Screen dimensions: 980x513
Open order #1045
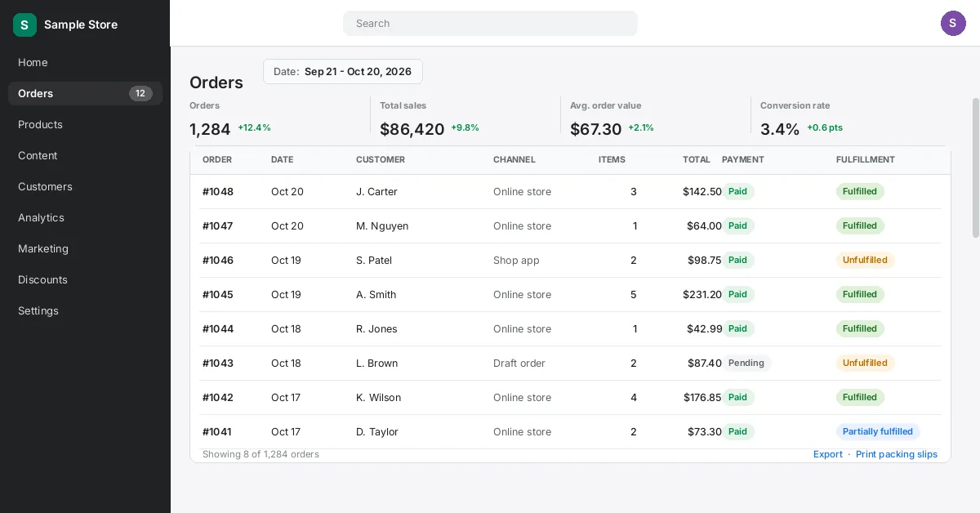pyautogui.click(x=218, y=294)
